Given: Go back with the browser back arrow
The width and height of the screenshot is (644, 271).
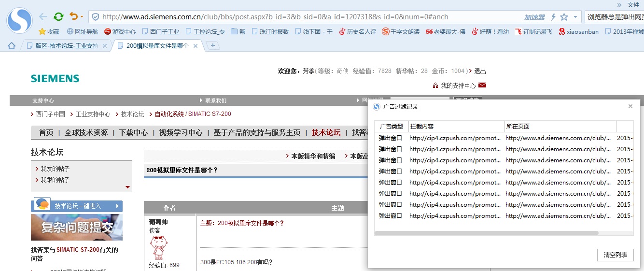Looking at the screenshot, I should point(43,16).
